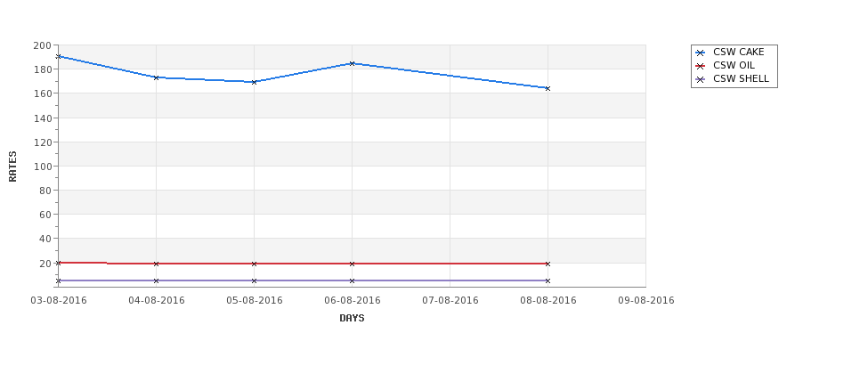
Task: Select CSW CAKE data point on 03-08-2016
Action: 58,56
